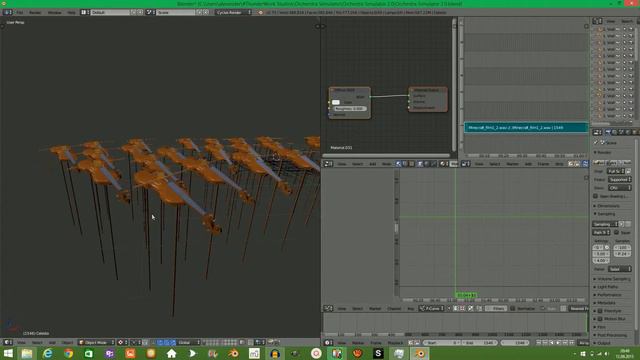Open the sequencer Strip menu
This screenshot has width=640, height=360.
tap(560, 164)
